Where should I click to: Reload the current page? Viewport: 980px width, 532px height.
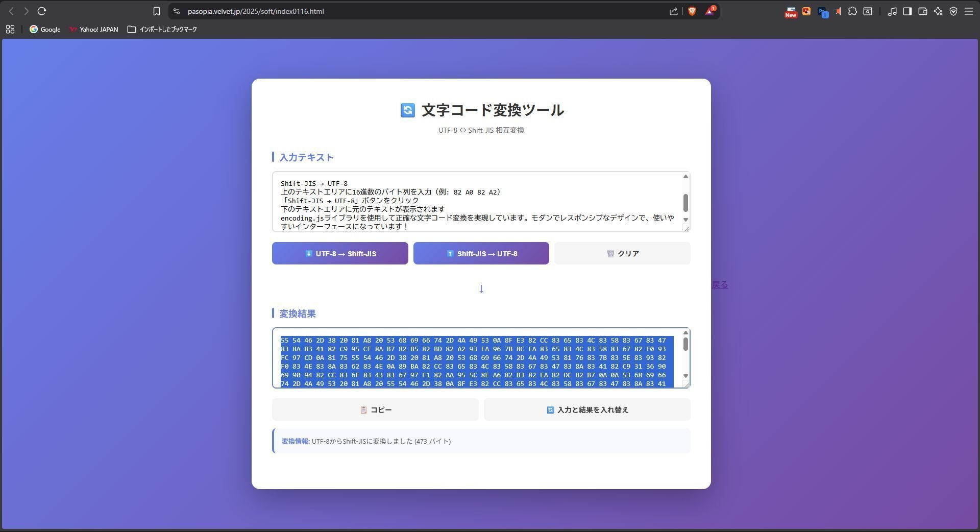point(42,11)
